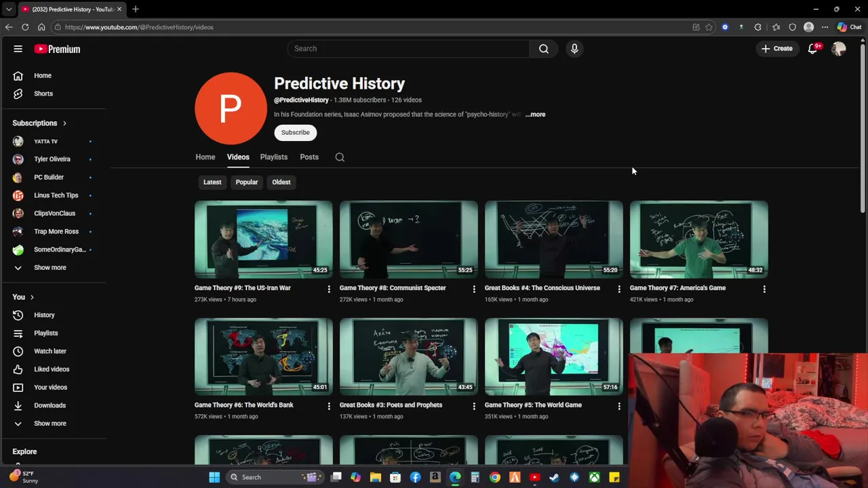The height and width of the screenshot is (488, 868).
Task: Open Game Theory #7: America's Game title
Action: click(x=677, y=288)
